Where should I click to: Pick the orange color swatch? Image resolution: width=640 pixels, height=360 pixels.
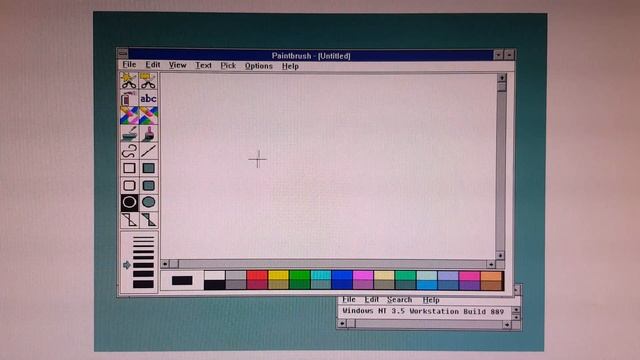tap(491, 276)
